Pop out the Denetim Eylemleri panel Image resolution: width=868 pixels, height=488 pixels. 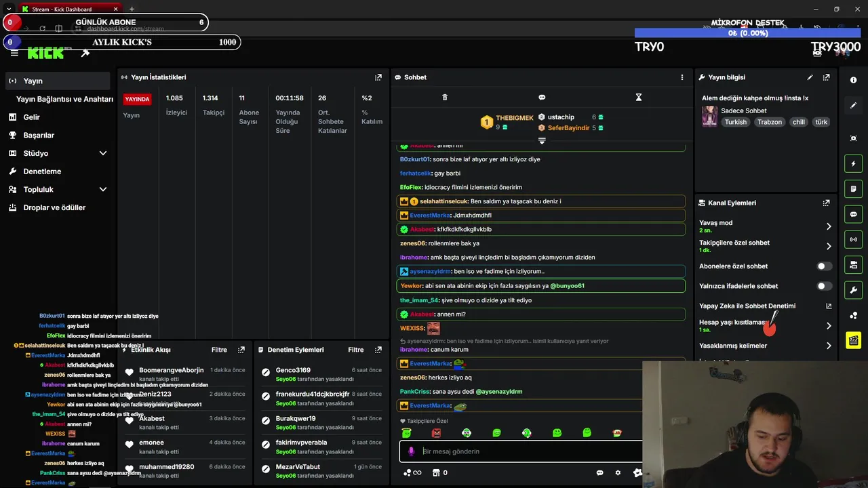[378, 350]
